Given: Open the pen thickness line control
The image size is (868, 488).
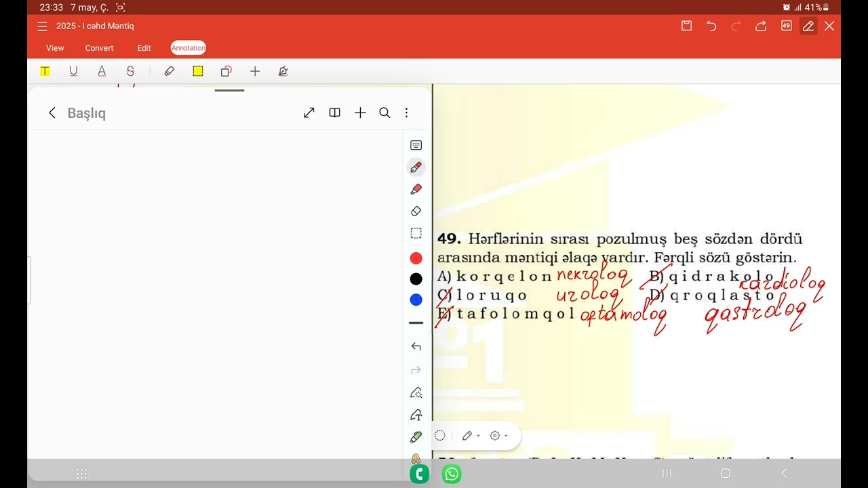Looking at the screenshot, I should click(x=416, y=323).
